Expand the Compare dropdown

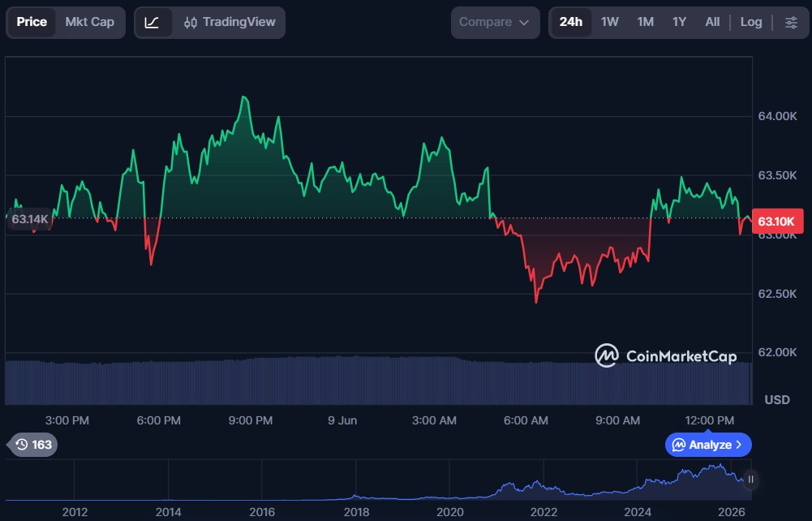point(495,22)
